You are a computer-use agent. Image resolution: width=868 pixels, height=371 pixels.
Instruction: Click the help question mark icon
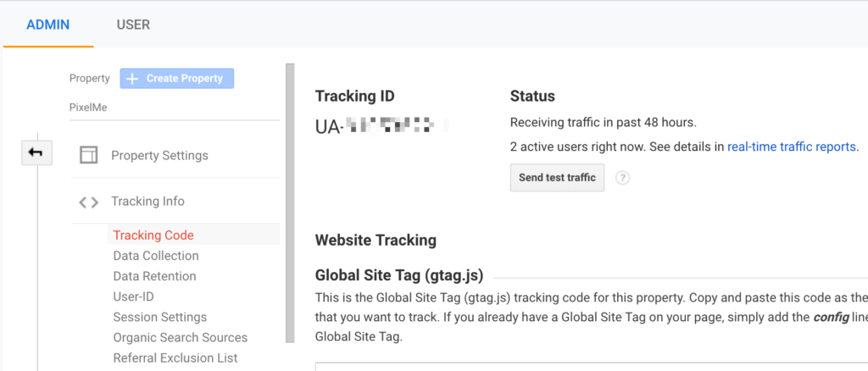pos(622,178)
